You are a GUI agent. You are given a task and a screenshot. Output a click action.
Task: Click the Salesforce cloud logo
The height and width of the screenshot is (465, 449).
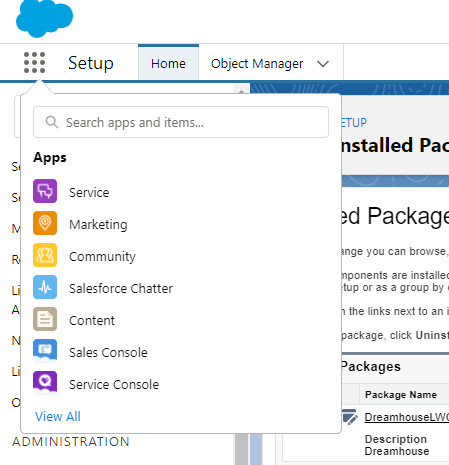[44, 18]
